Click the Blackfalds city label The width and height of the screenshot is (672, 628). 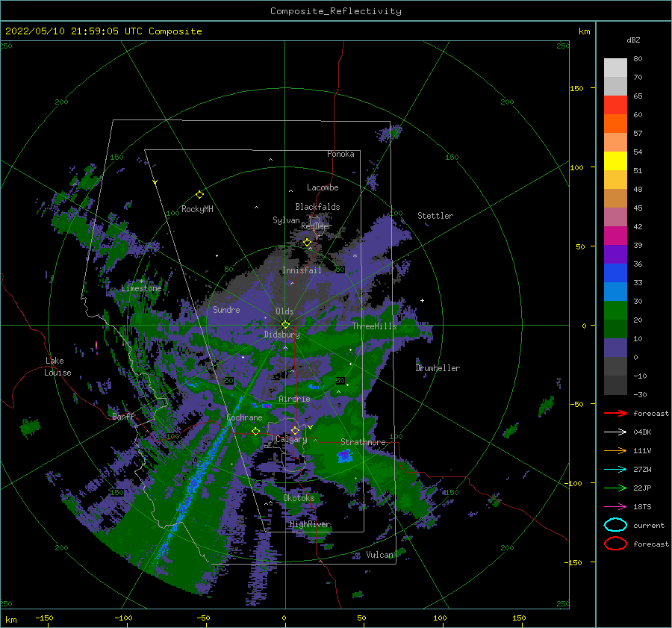317,207
